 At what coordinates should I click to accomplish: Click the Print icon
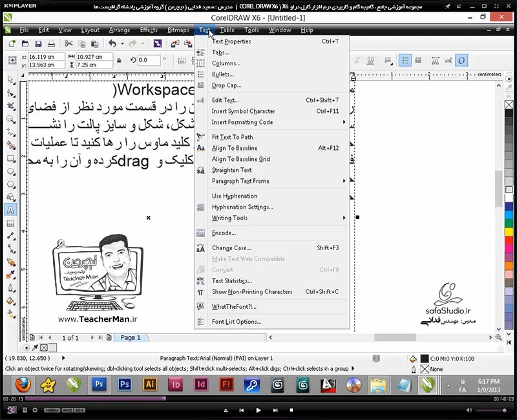pyautogui.click(x=52, y=43)
